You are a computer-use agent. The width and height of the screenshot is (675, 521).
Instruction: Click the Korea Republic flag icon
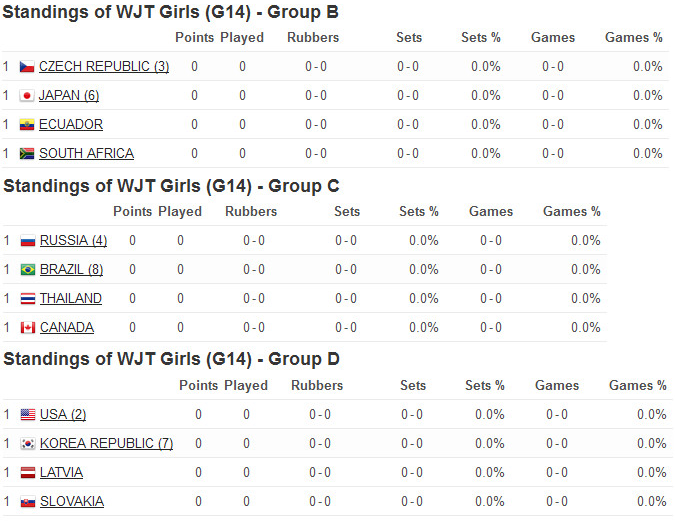tap(28, 444)
